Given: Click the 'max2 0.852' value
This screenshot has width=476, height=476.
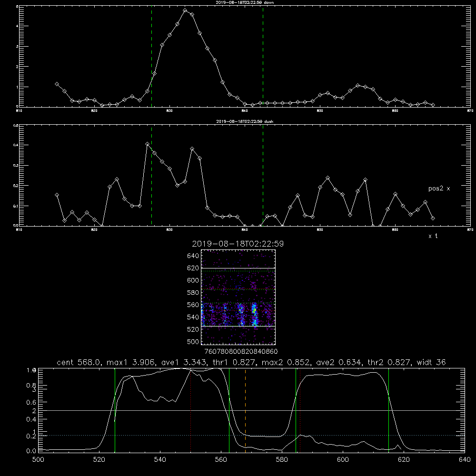Looking at the screenshot, I should (x=286, y=362).
